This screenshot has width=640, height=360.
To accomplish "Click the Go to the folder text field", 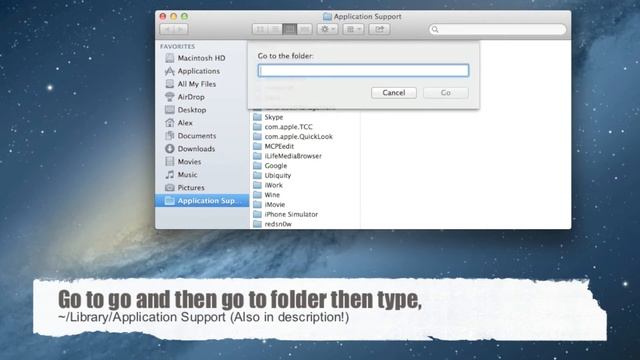I will (x=363, y=71).
